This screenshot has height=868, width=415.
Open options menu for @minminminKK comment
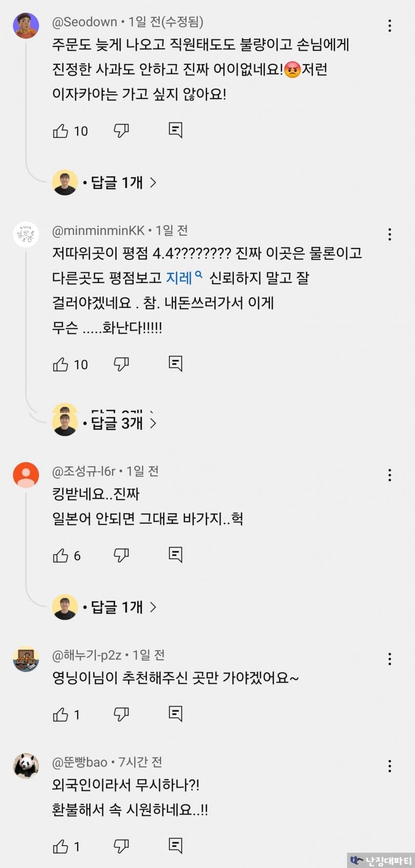tap(390, 234)
